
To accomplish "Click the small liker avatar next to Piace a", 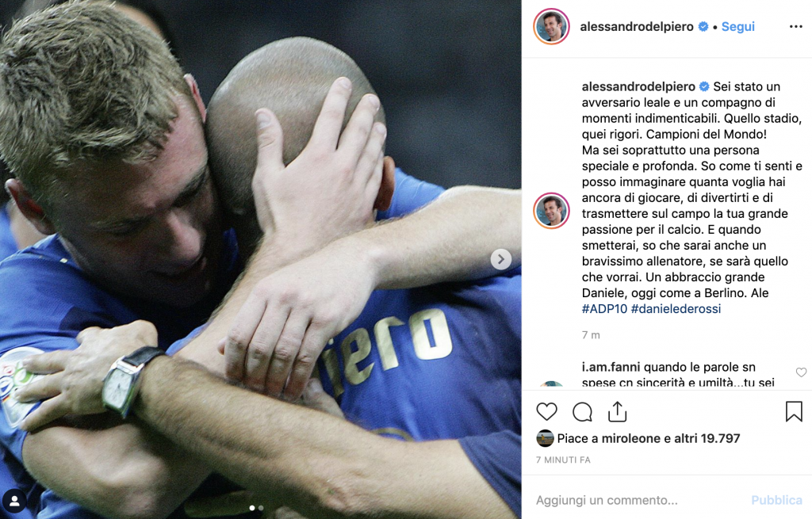I will [545, 438].
